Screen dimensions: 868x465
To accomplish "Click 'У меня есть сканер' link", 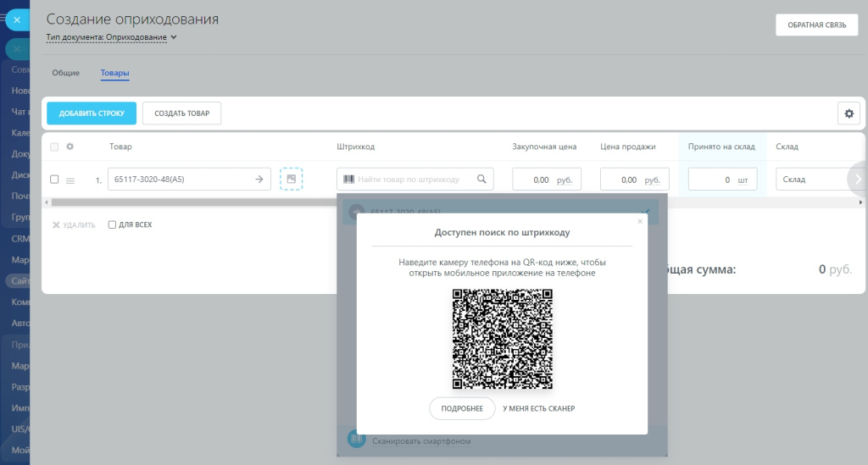I will pyautogui.click(x=538, y=408).
